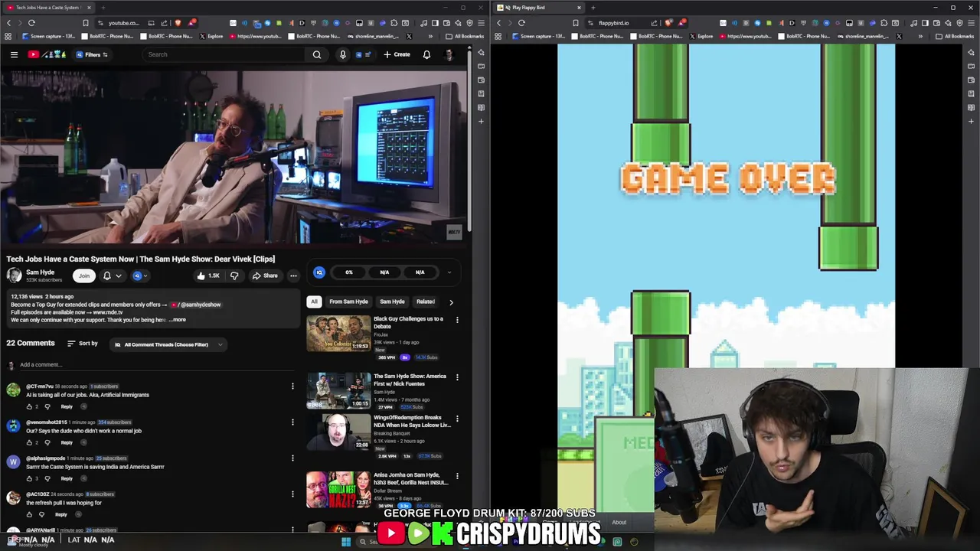Click the YouTube search magnifier button
This screenshot has height=551, width=980.
317,54
